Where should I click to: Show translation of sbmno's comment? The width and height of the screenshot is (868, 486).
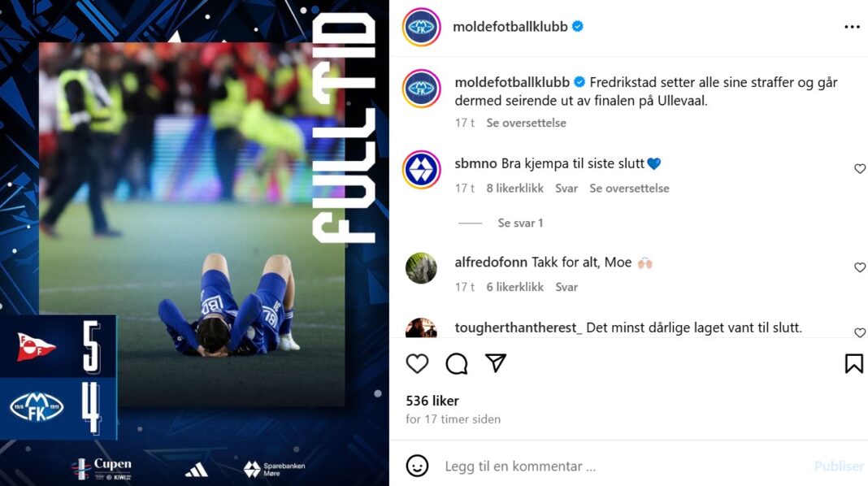[629, 189]
